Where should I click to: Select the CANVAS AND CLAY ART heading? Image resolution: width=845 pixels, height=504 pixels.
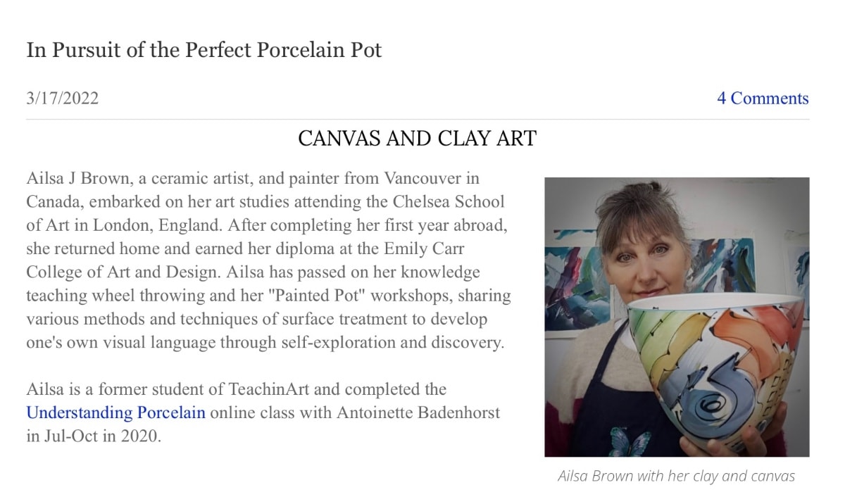coord(417,138)
